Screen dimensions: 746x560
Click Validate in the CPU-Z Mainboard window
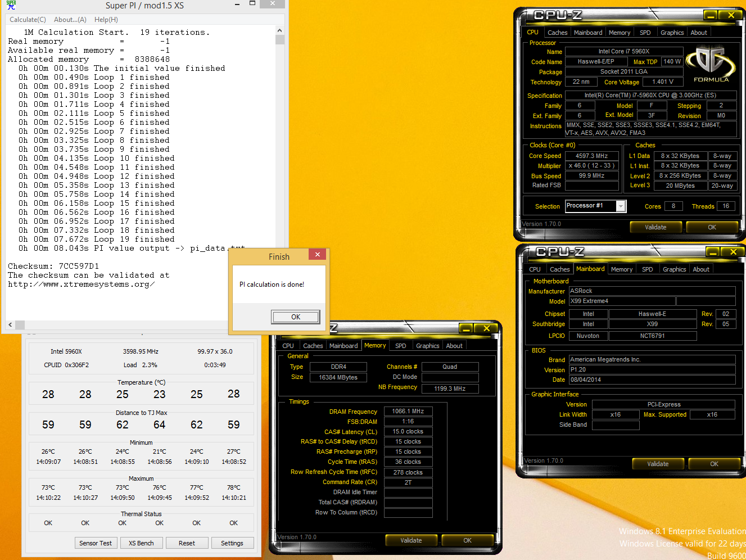click(658, 464)
